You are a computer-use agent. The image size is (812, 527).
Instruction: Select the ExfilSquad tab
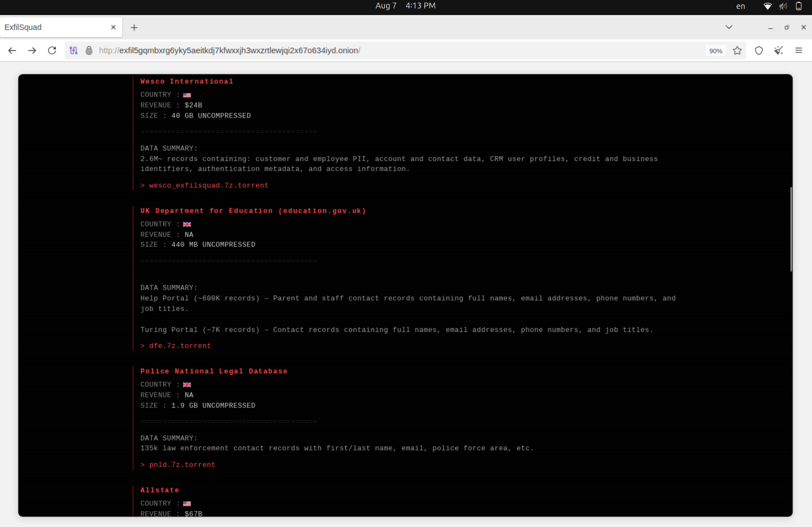point(61,27)
